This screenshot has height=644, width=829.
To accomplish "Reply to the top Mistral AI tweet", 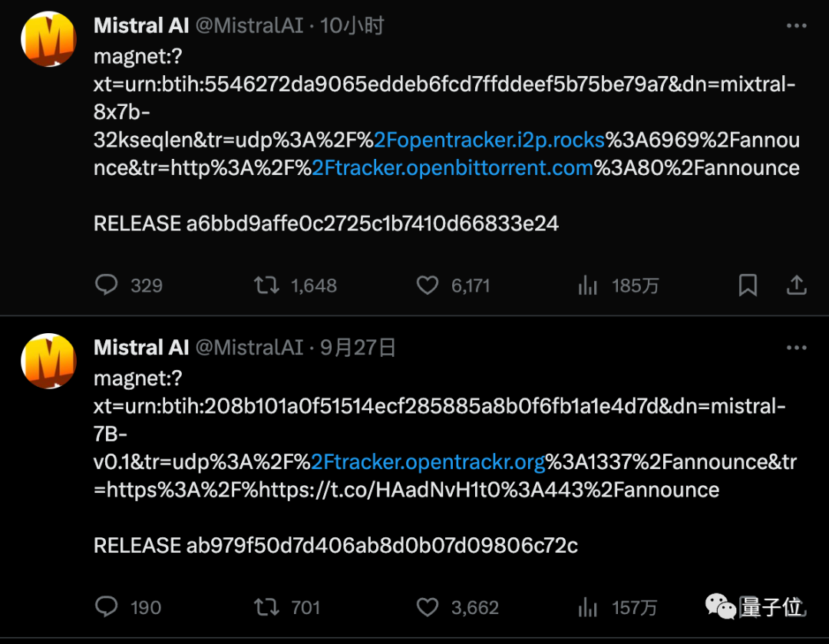I will [x=107, y=285].
